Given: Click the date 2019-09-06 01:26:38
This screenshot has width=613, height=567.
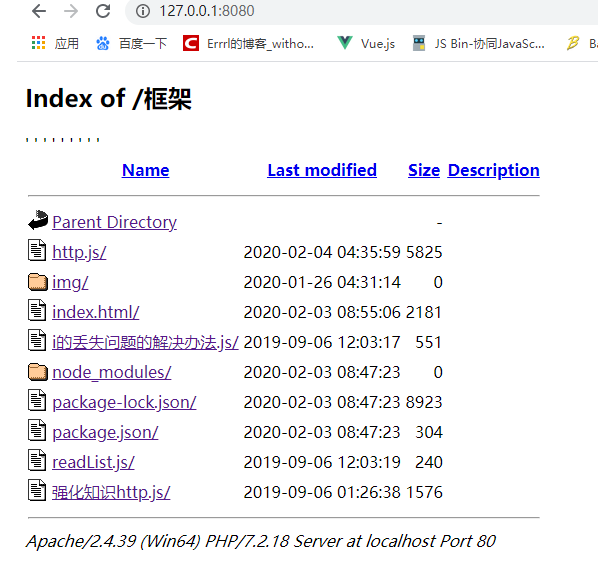Looking at the screenshot, I should (x=322, y=492).
